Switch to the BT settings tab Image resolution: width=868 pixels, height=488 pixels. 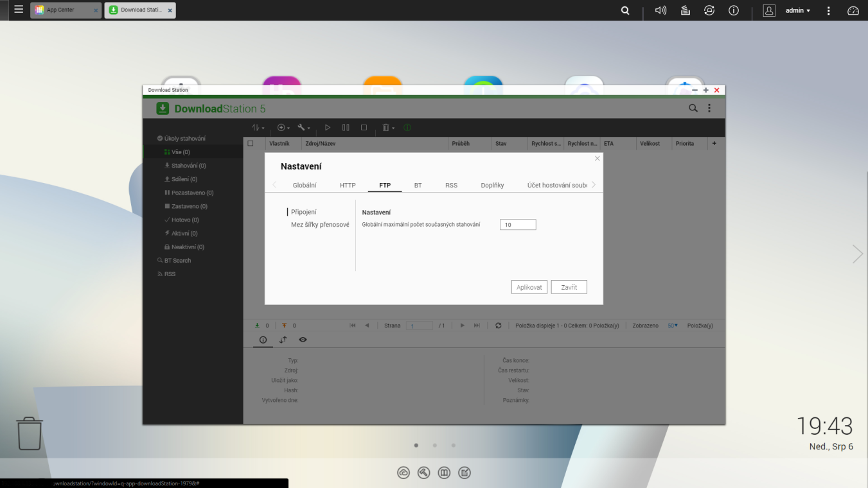tap(418, 185)
